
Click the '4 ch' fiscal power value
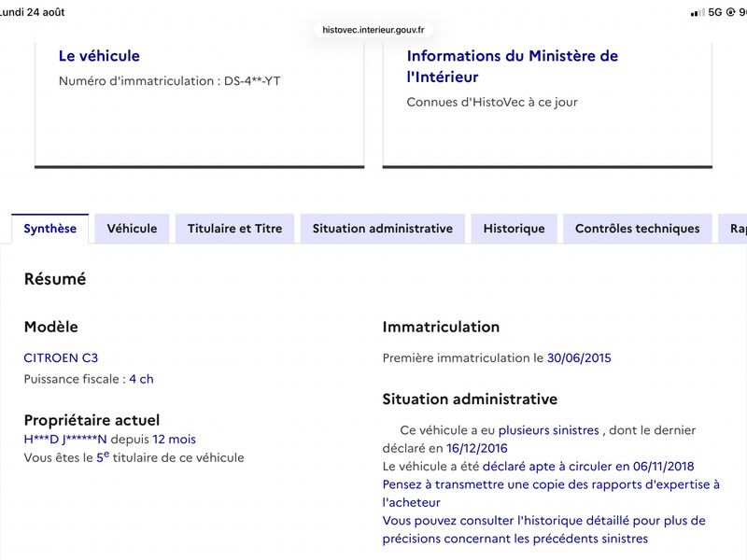click(141, 379)
